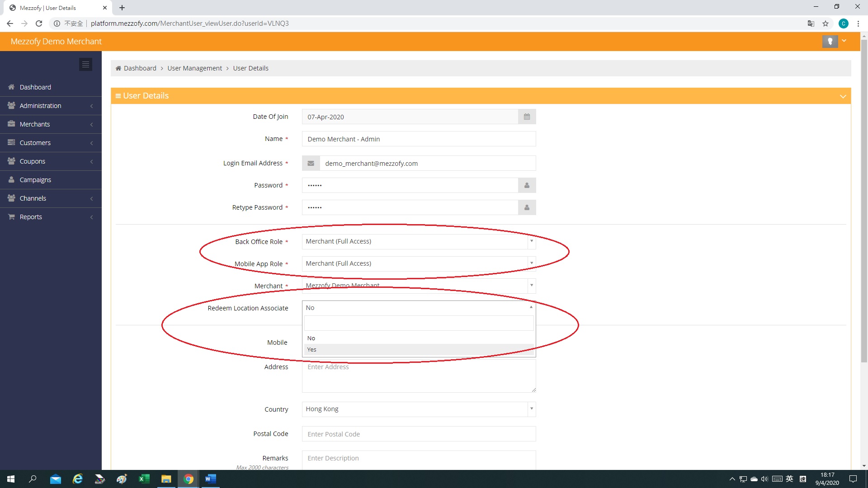Select Yes in Redeem Location dropdown

pyautogui.click(x=419, y=350)
